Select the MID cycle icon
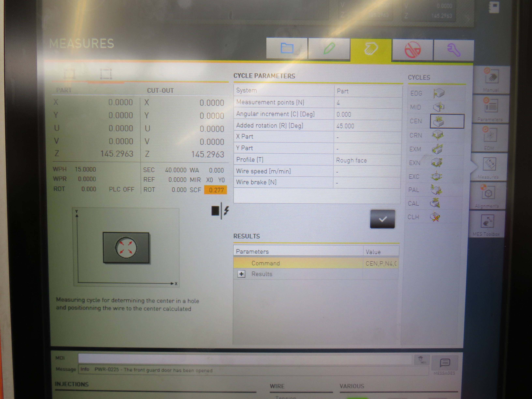Image resolution: width=532 pixels, height=399 pixels. 439,107
